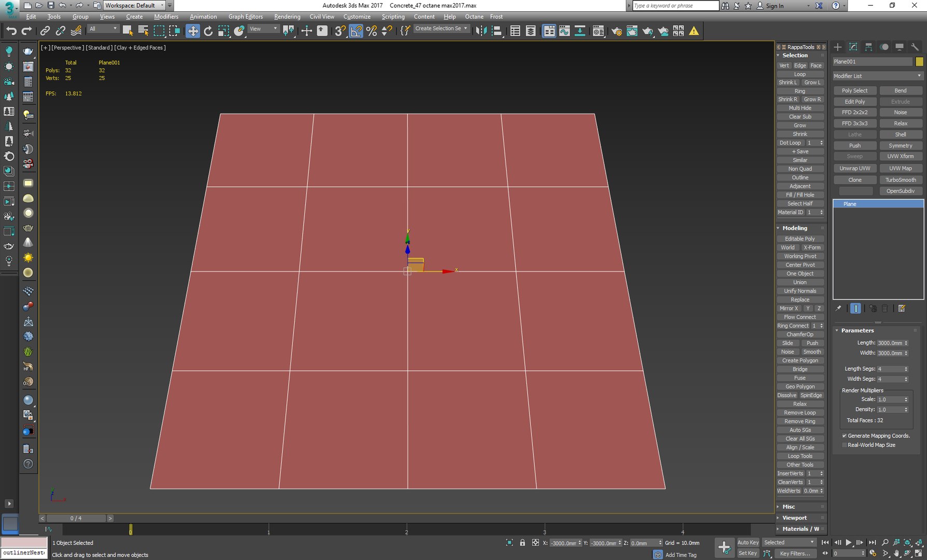This screenshot has height=560, width=927.
Task: Toggle the Angle Snap button
Action: pyautogui.click(x=356, y=31)
